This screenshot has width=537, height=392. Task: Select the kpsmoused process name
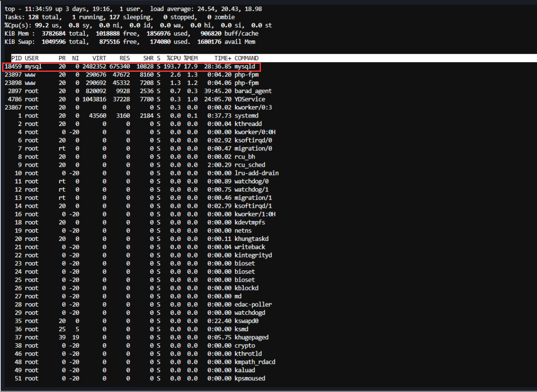point(250,379)
